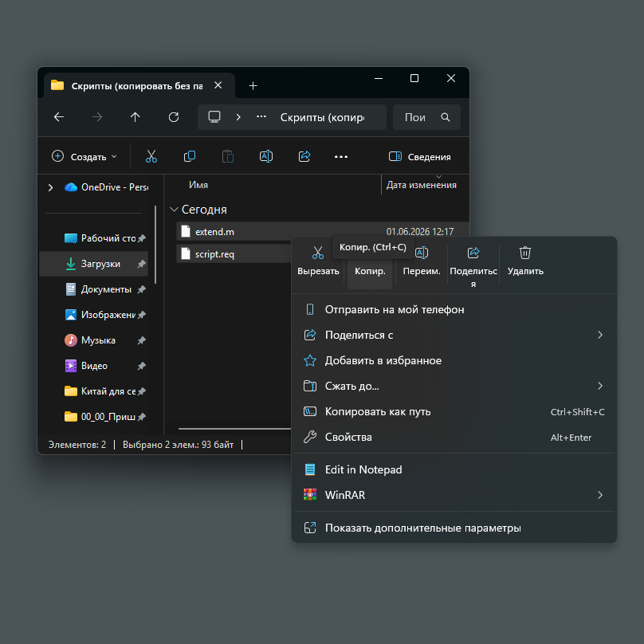Viewport: 644px width, 644px height.
Task: Click the date 01.06.2026 12:17 cell
Action: pos(420,232)
